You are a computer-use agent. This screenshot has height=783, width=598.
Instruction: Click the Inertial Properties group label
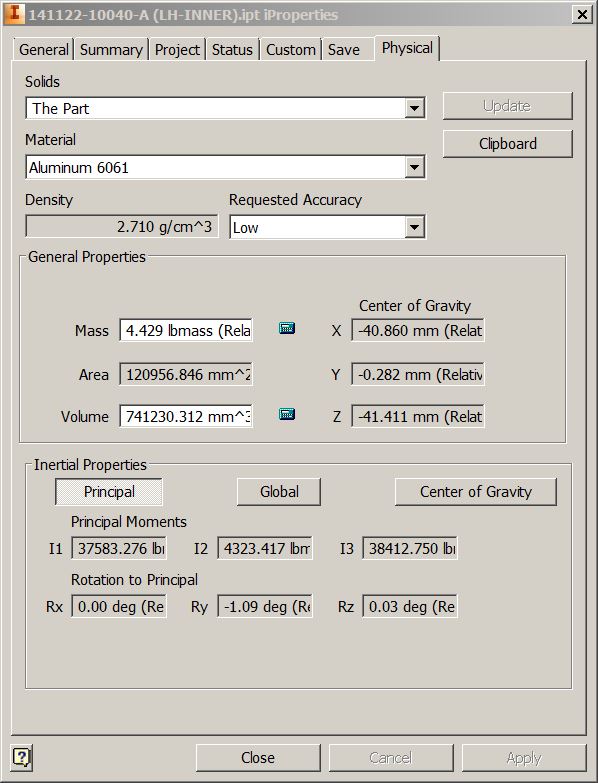pyautogui.click(x=90, y=465)
